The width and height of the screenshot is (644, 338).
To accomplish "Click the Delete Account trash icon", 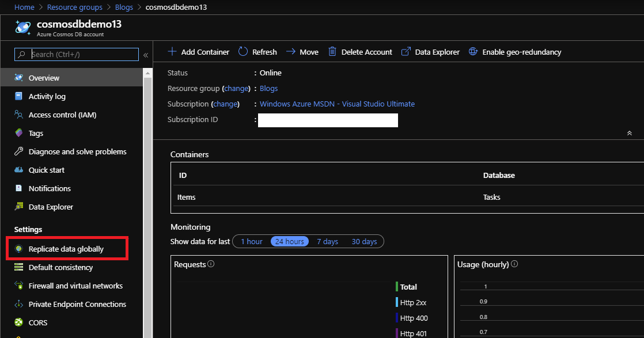I will [x=332, y=51].
